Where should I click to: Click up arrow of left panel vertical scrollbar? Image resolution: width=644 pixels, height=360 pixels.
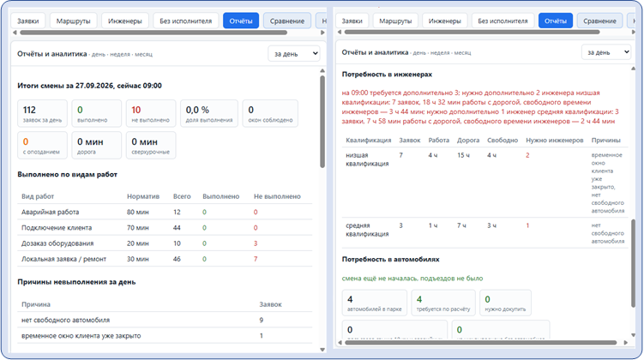coord(322,71)
